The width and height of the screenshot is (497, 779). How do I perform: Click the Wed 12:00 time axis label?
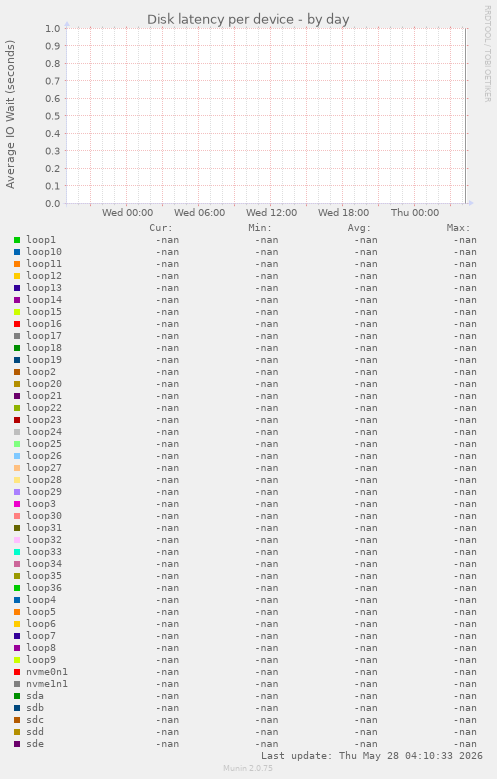click(x=271, y=213)
